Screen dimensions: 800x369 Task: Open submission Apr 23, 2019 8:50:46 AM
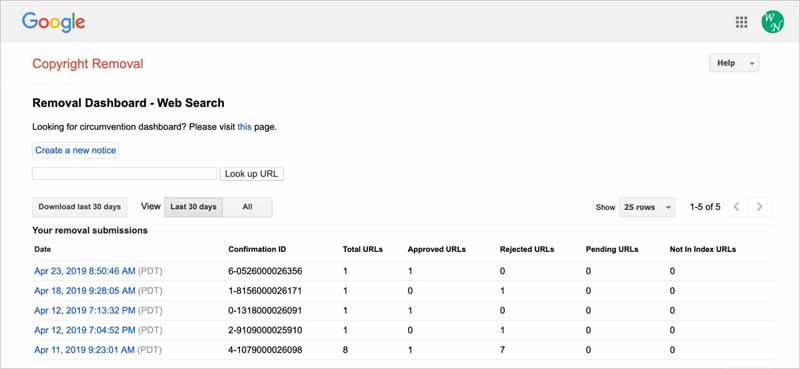coord(85,271)
